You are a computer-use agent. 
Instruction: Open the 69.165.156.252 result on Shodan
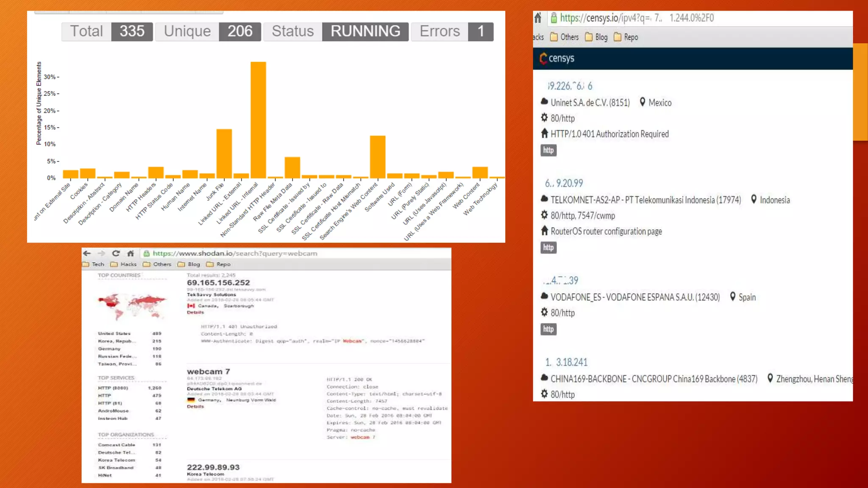pyautogui.click(x=218, y=283)
